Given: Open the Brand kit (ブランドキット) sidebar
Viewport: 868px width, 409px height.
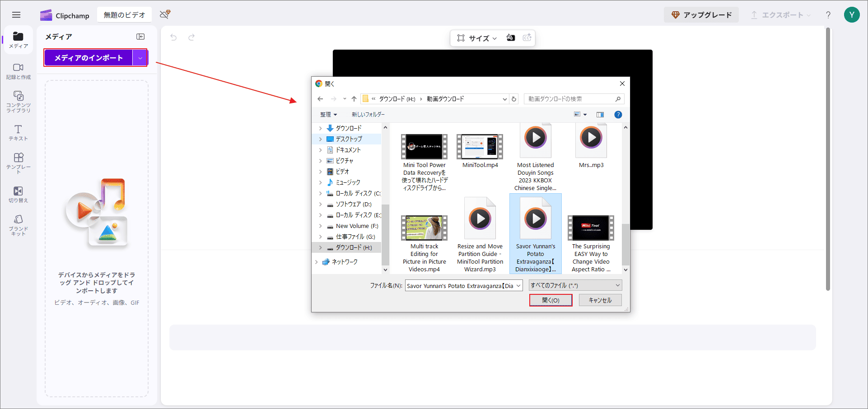Looking at the screenshot, I should coord(18,225).
